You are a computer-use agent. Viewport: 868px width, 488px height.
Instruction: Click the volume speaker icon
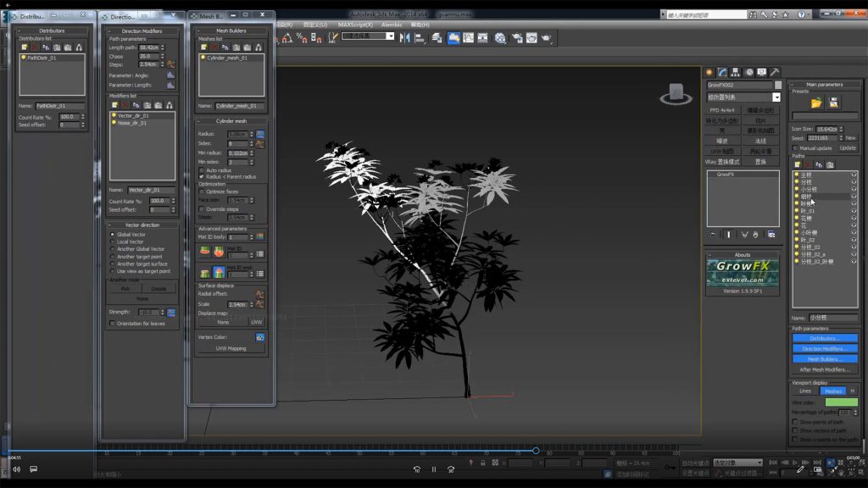15,469
